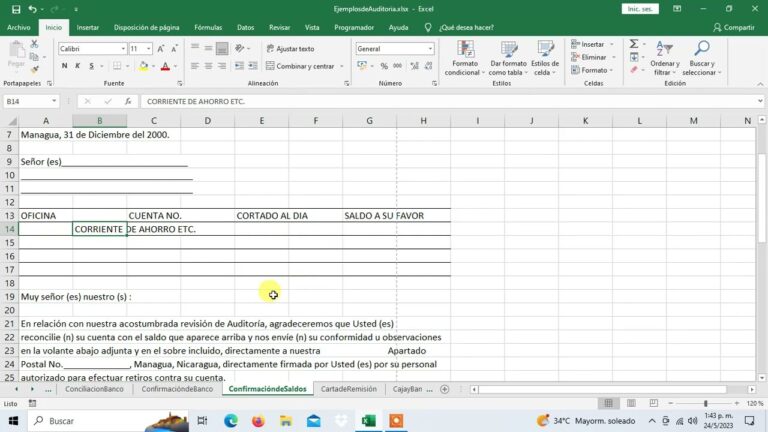Open Format as Table gallery
This screenshot has width=768, height=432.
coord(508,58)
